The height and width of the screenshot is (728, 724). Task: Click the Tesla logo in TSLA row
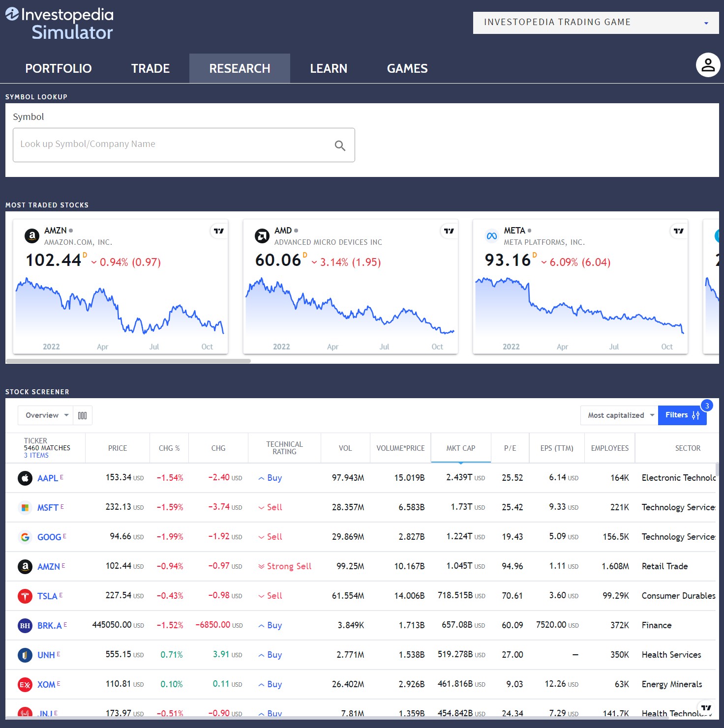[25, 596]
